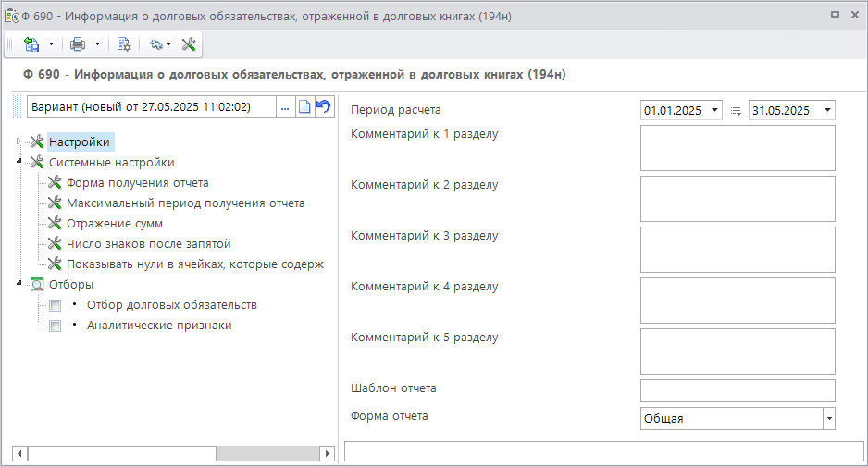
Task: Open variant selection ellipsis button
Action: pos(285,107)
